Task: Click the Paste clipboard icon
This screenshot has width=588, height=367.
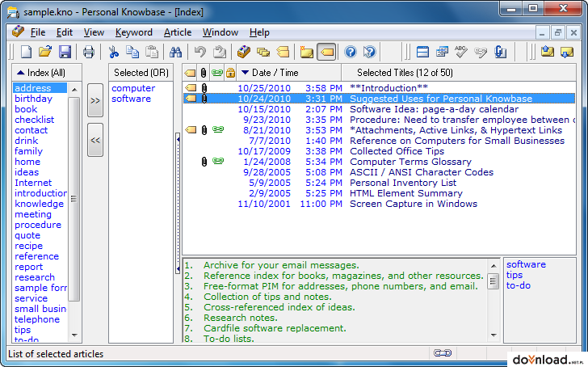Action: (152, 52)
